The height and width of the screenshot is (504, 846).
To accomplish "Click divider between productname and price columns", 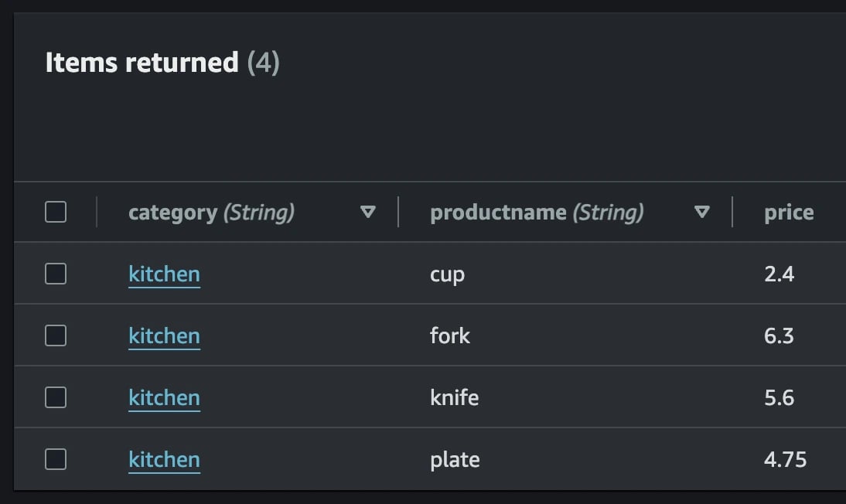I will (x=732, y=212).
